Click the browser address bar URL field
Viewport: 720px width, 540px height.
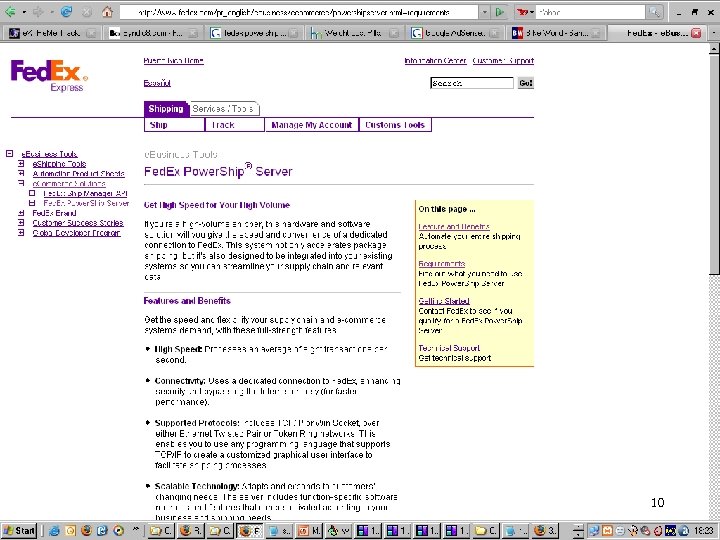point(298,12)
